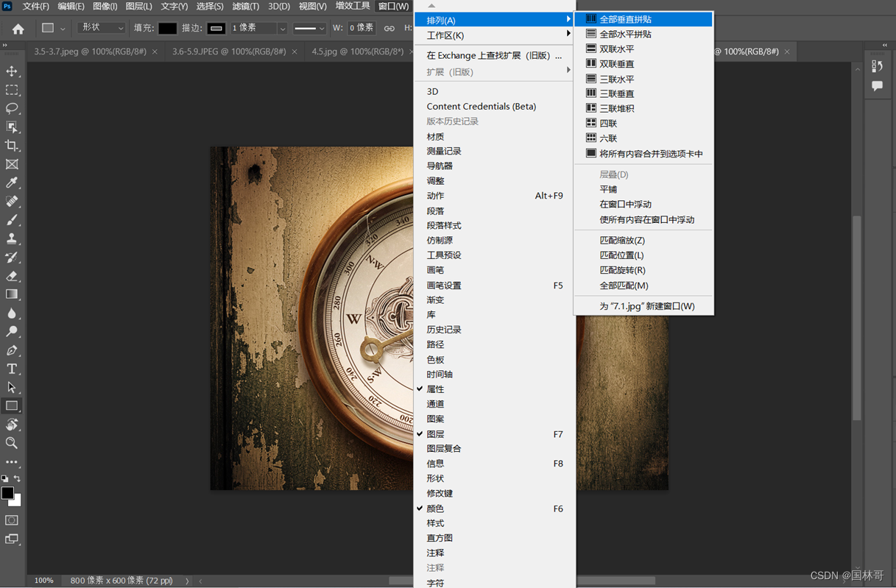Choose 全部水平拼贴 arrangement
Screen dimensions: 896x588
(643, 34)
